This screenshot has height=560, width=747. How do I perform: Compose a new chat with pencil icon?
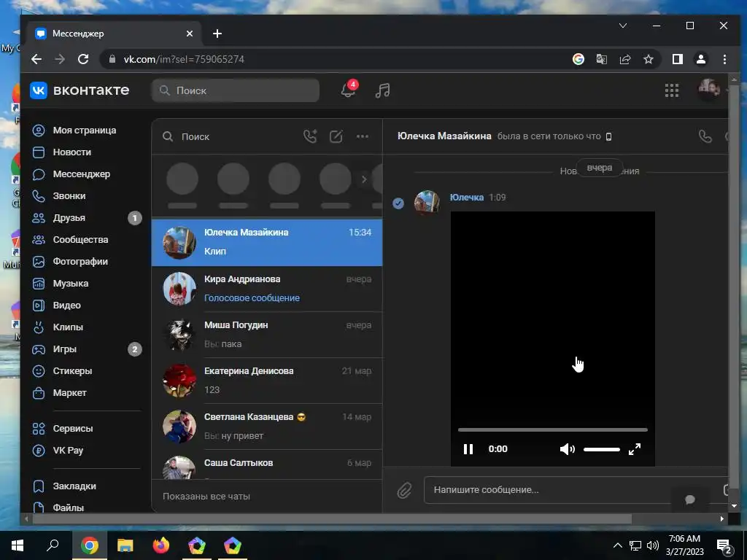pos(336,136)
